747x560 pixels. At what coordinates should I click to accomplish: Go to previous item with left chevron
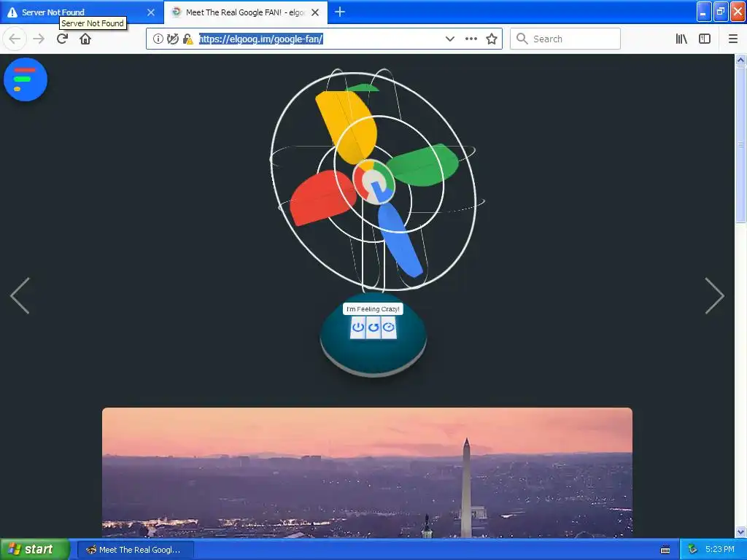point(20,295)
